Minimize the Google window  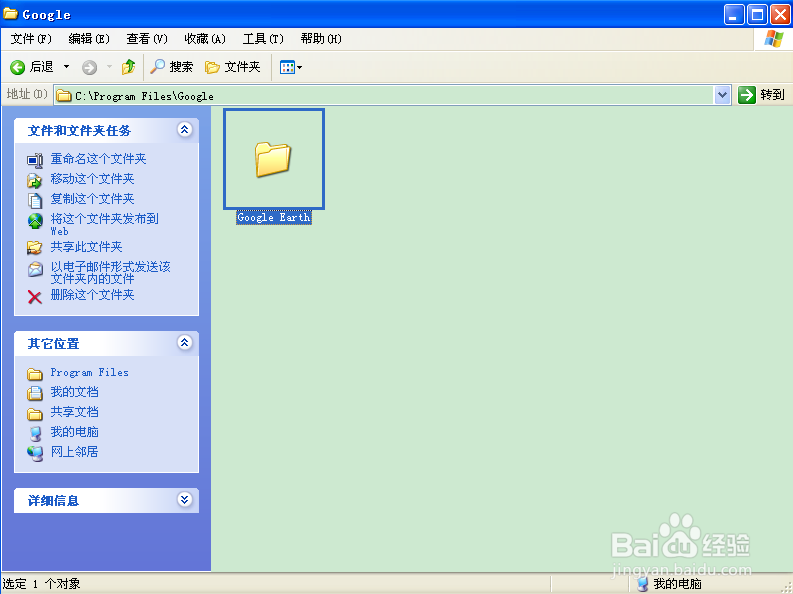coord(734,14)
